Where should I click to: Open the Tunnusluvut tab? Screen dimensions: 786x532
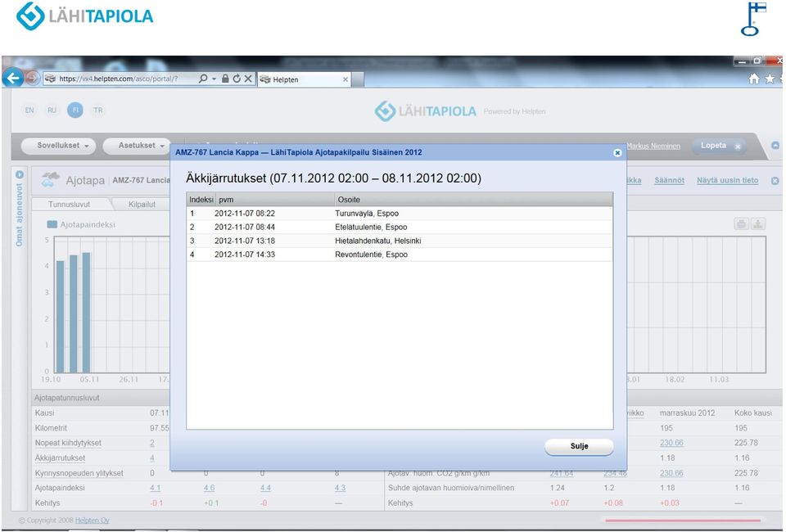point(69,205)
